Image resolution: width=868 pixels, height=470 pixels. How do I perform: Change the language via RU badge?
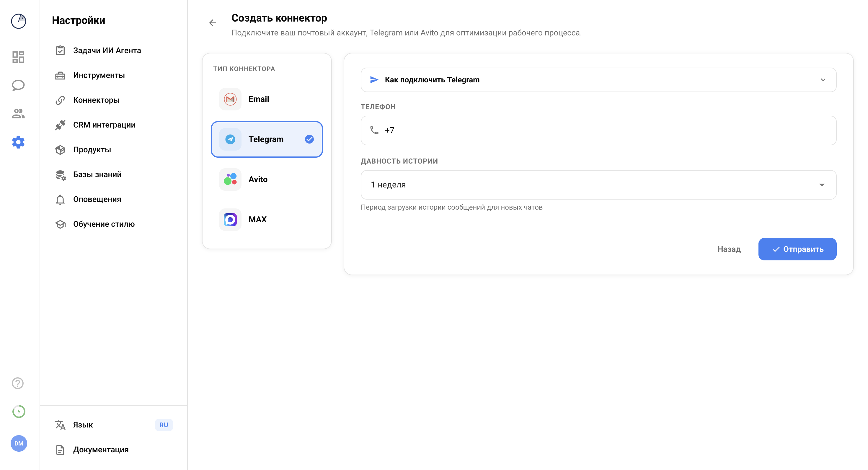click(164, 425)
